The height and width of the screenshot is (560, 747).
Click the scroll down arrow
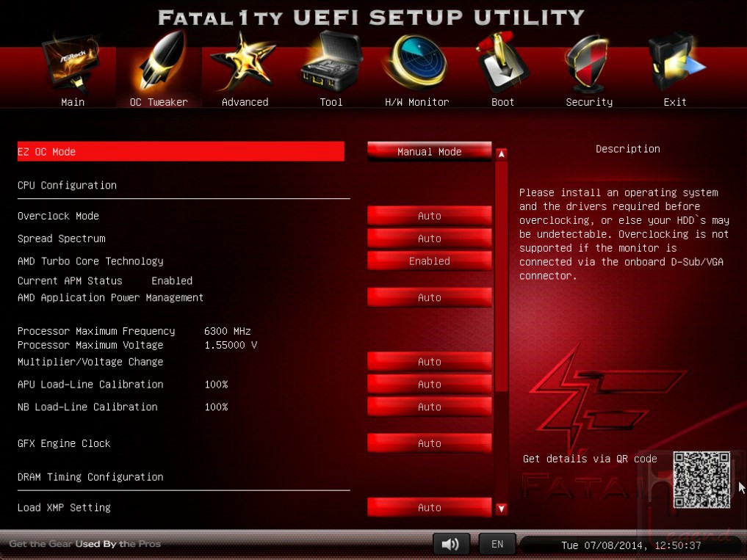point(501,509)
